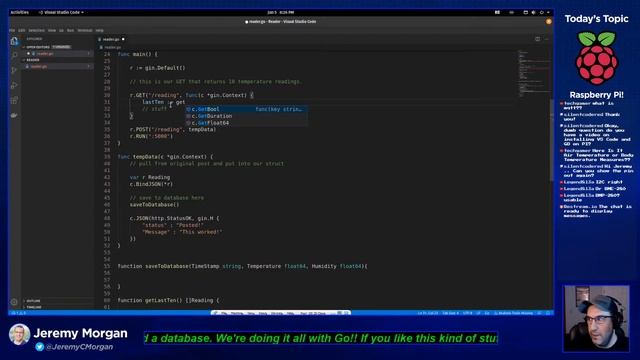
Task: Click the saveToDatabase() call on line 46
Action: click(x=155, y=205)
